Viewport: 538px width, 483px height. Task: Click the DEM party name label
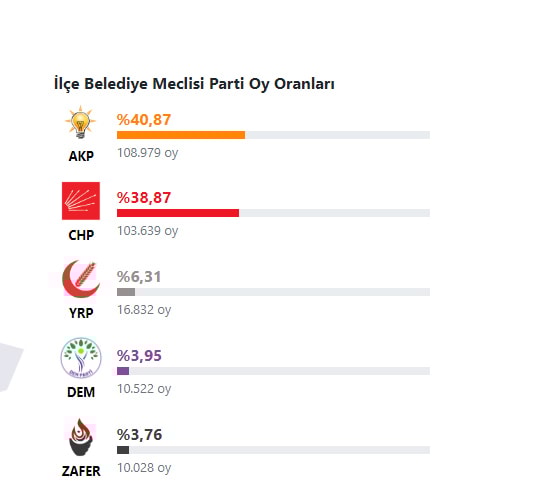click(x=81, y=392)
